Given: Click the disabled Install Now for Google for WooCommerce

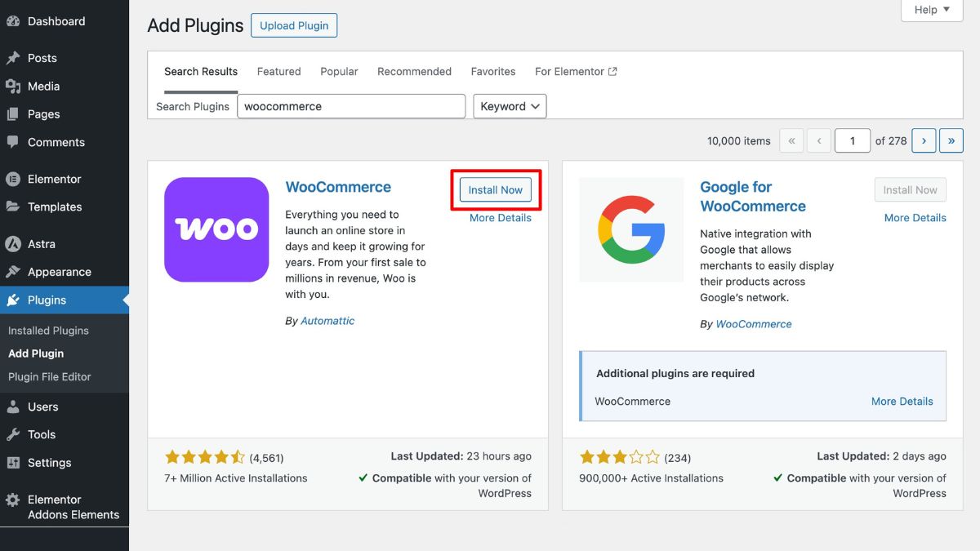Looking at the screenshot, I should [x=911, y=190].
